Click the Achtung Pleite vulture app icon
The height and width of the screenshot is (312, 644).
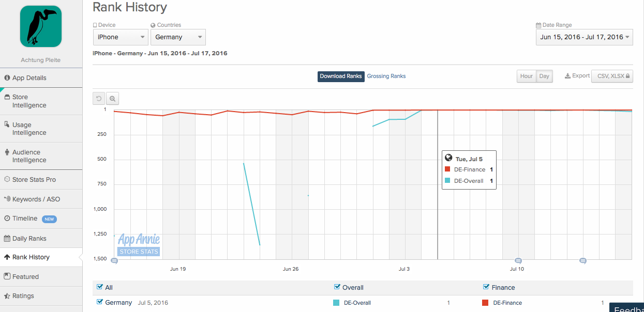pyautogui.click(x=41, y=26)
